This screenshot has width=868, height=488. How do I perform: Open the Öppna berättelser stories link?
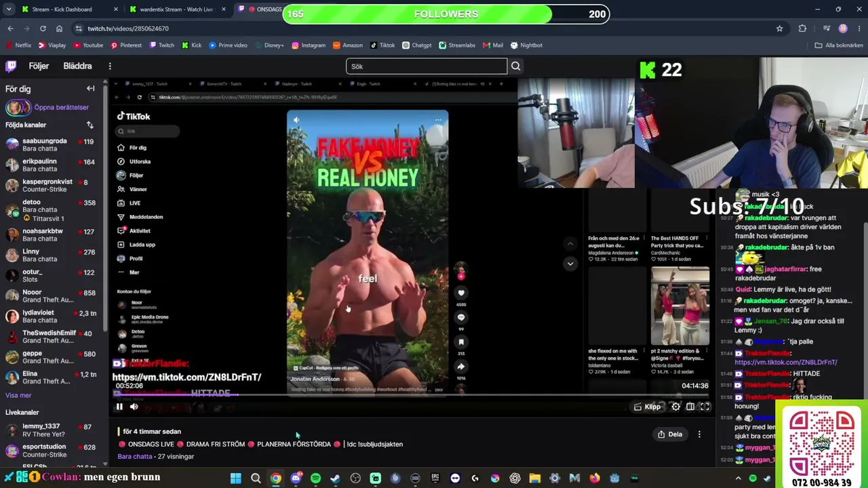[x=47, y=107]
